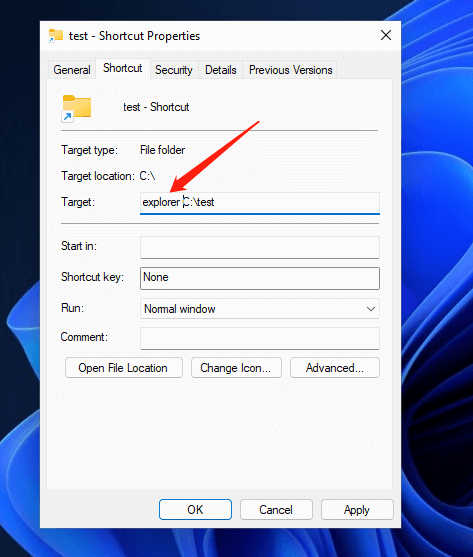
Task: Click the Comment input field
Action: (x=260, y=339)
